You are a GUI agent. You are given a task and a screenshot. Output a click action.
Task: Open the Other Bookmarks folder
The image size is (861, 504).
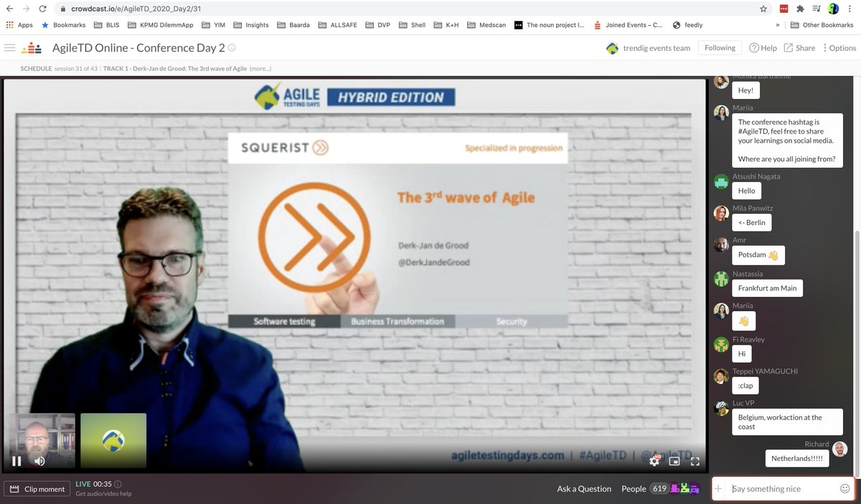pyautogui.click(x=823, y=25)
